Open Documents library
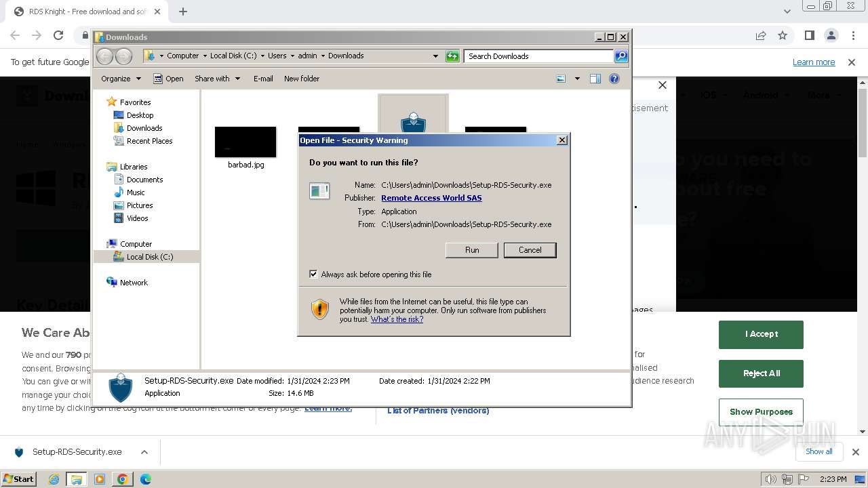The width and height of the screenshot is (868, 488). coord(144,180)
